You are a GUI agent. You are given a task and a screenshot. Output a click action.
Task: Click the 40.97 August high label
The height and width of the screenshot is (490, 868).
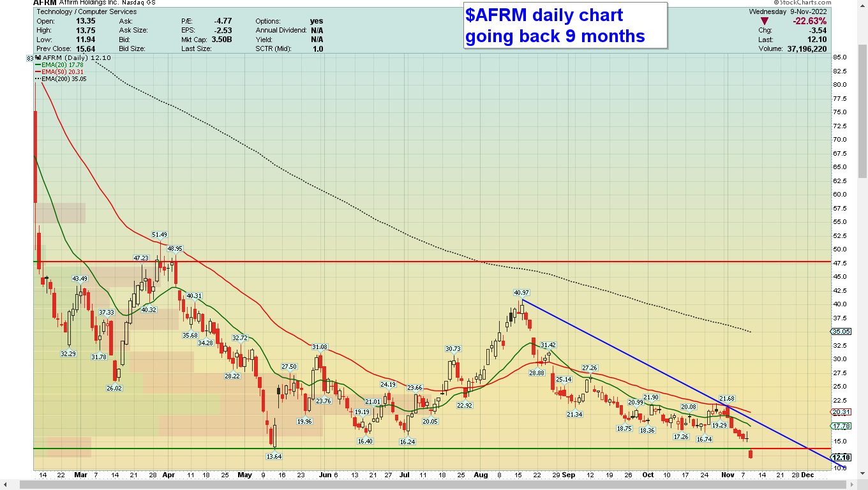522,292
